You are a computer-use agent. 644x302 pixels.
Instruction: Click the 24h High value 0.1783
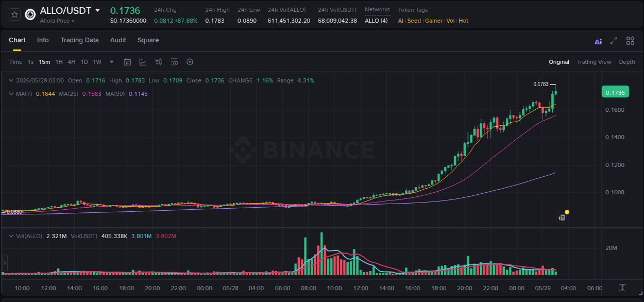pyautogui.click(x=215, y=21)
